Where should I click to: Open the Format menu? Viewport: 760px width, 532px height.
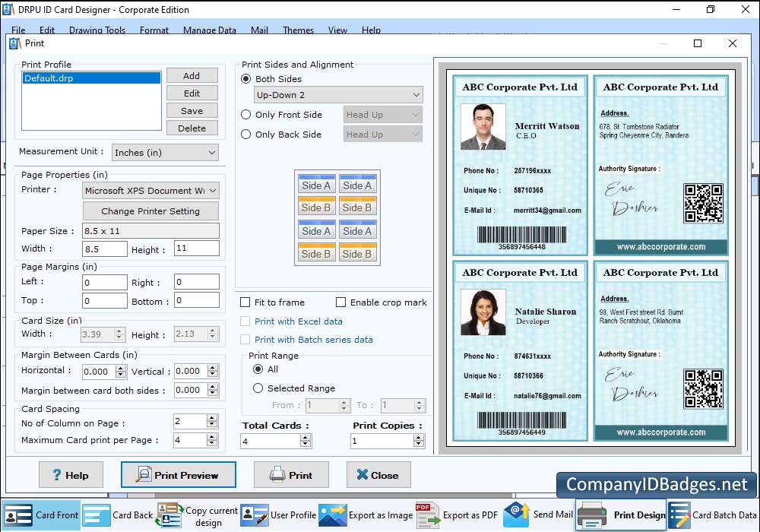pyautogui.click(x=154, y=30)
